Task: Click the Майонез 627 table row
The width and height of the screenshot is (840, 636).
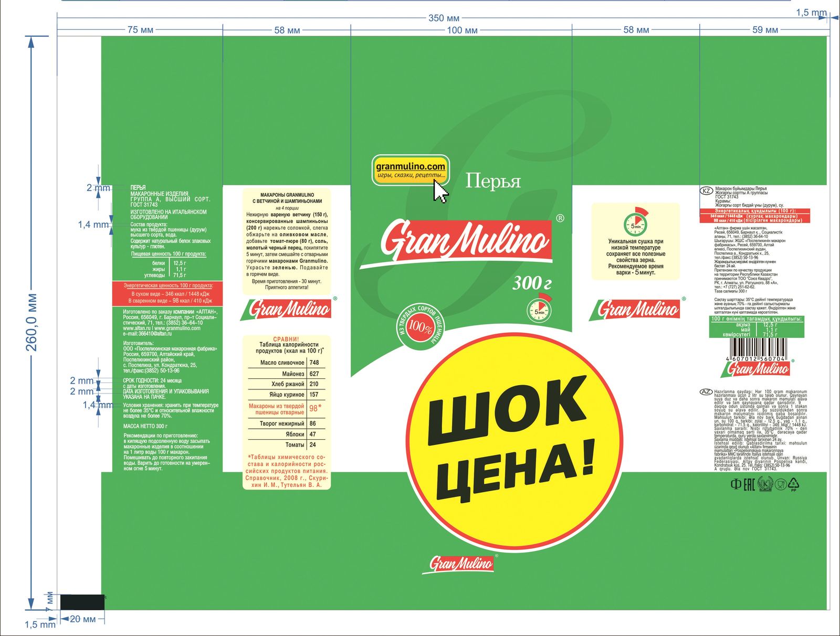Action: [x=287, y=374]
